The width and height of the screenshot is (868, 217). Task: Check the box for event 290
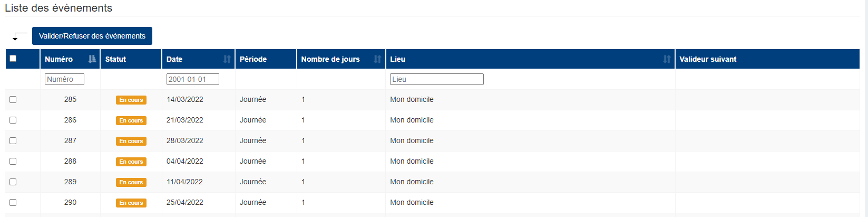[x=13, y=202]
